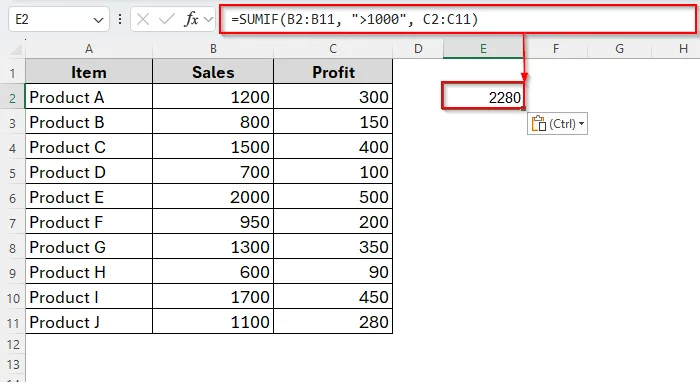Click sales value 1100

213,322
